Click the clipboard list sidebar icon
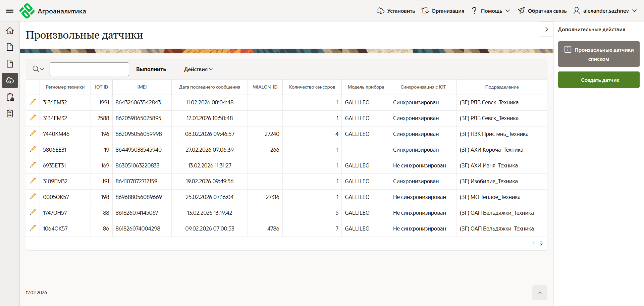 [x=10, y=113]
